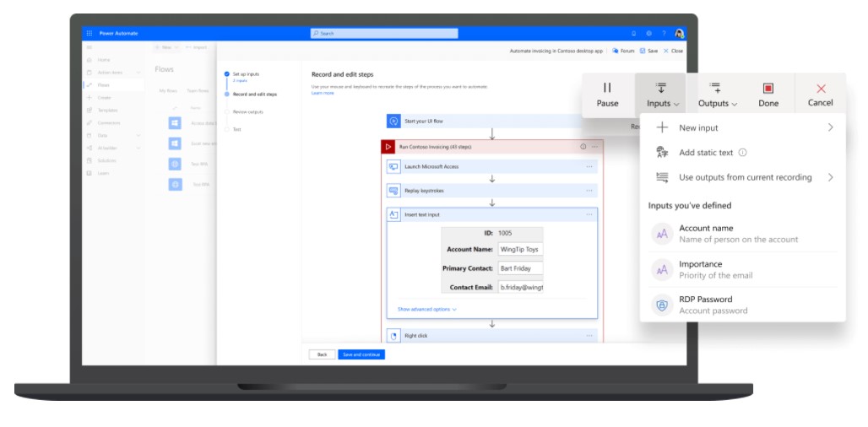Select Record and edit steps stage
The image size is (868, 427).
(255, 94)
